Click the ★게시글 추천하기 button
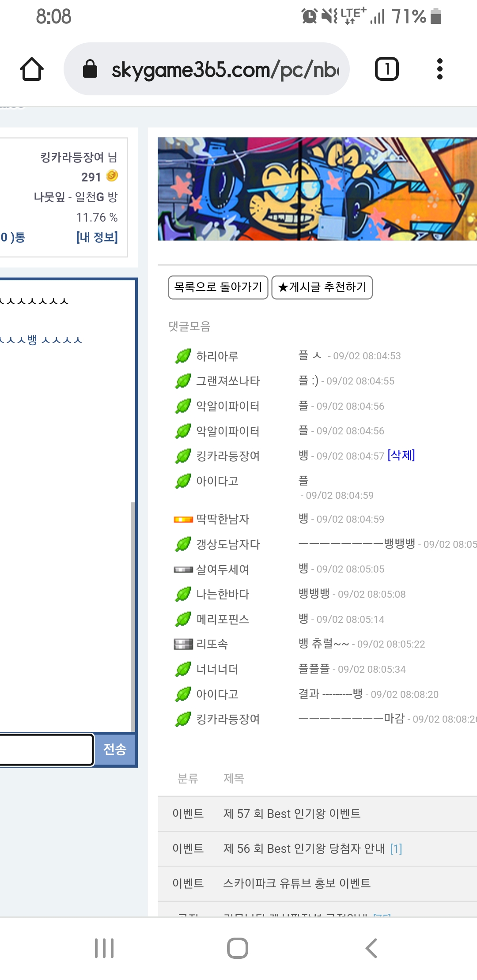The height and width of the screenshot is (980, 477). (x=322, y=287)
